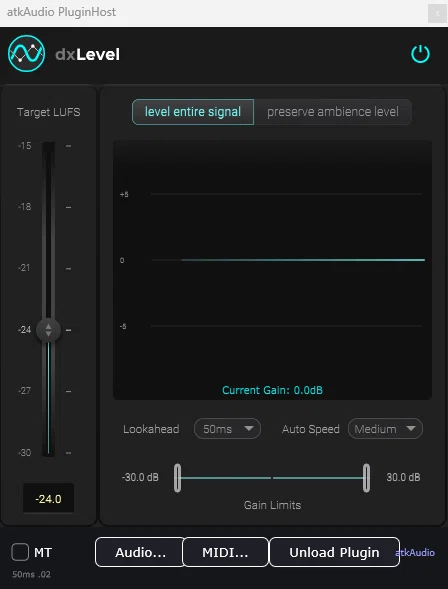
Task: Select preserve ambience level mode
Action: tap(333, 112)
